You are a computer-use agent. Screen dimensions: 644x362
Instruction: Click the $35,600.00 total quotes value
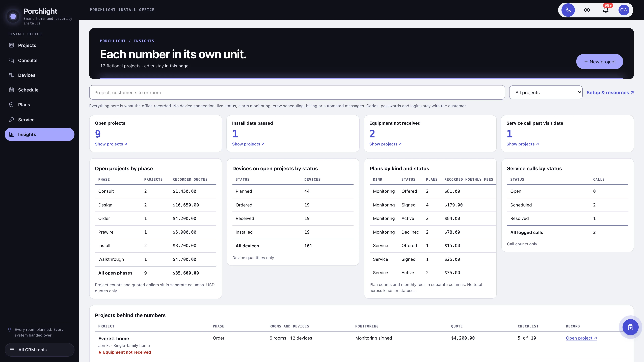[186, 273]
